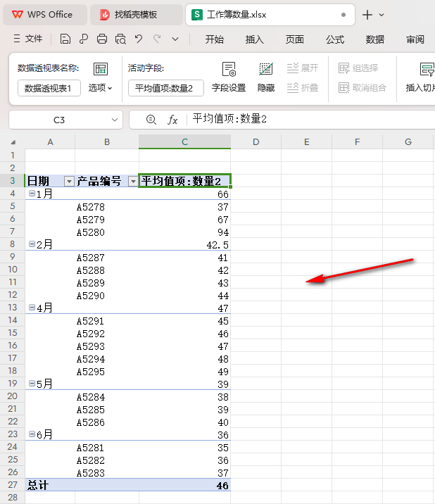Collapse the 5月 group
Screen dimensions: 435x504
32,384
